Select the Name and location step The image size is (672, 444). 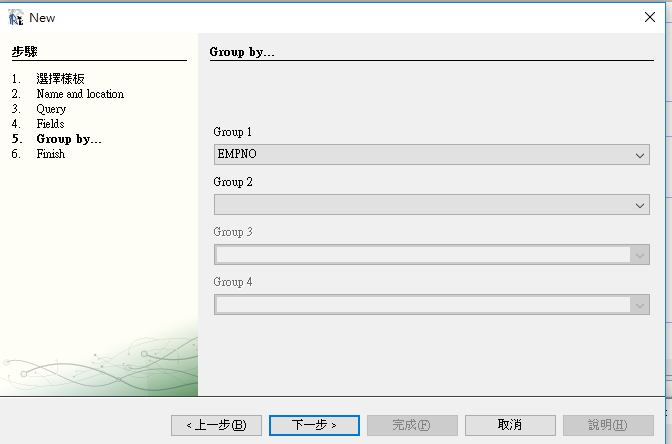click(x=80, y=94)
